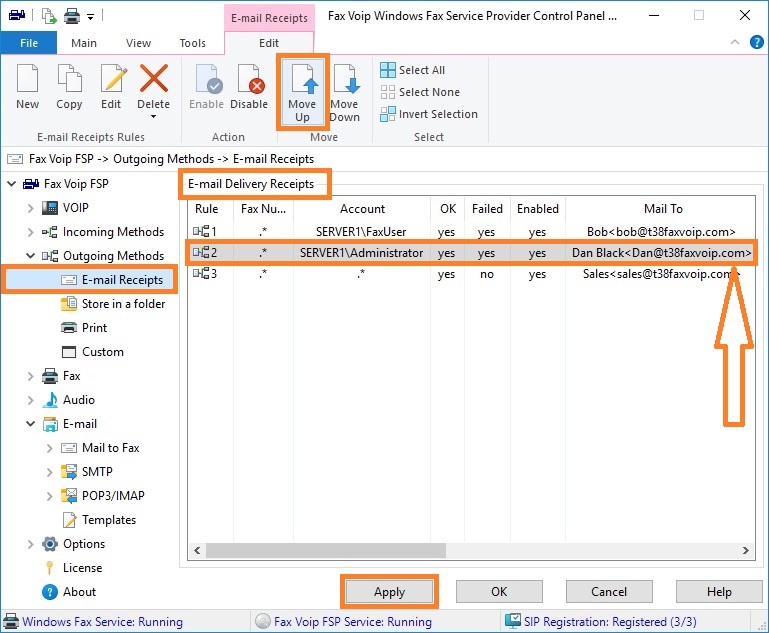Click the document copy icon in quick access toolbar

point(49,16)
